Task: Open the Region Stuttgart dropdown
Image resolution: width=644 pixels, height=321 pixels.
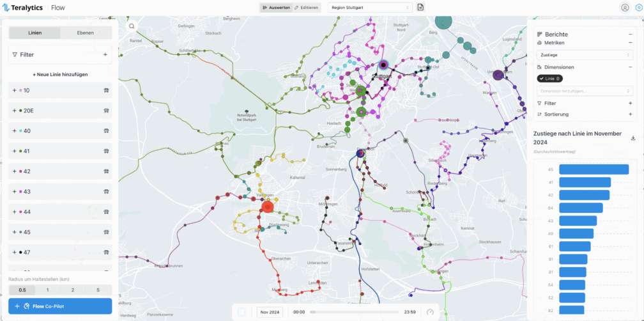Action: tap(370, 7)
